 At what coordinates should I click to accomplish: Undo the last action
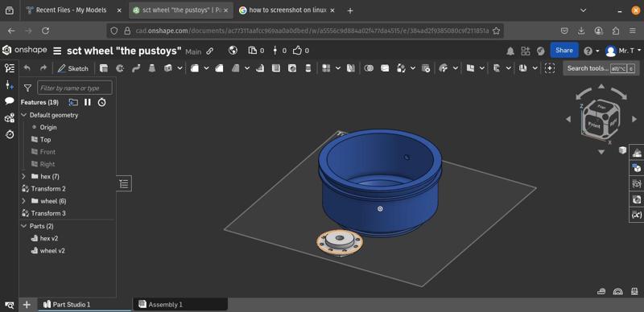27,68
